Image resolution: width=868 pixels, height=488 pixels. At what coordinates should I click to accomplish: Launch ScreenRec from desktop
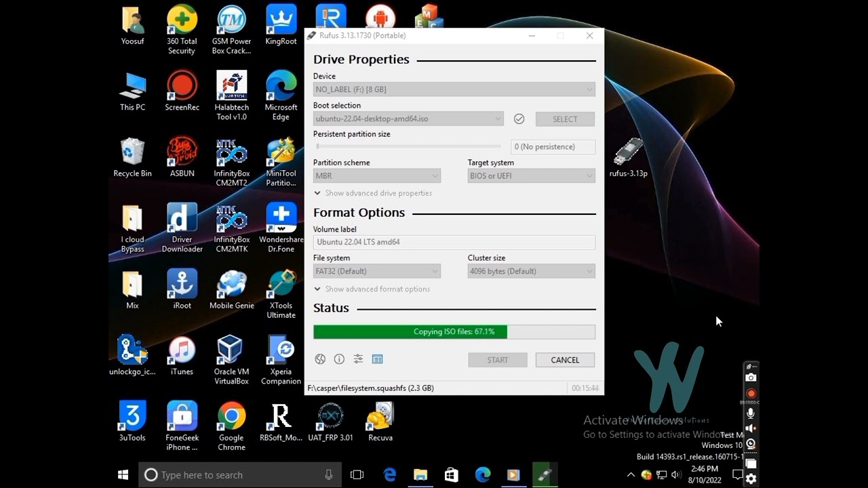[x=182, y=91]
